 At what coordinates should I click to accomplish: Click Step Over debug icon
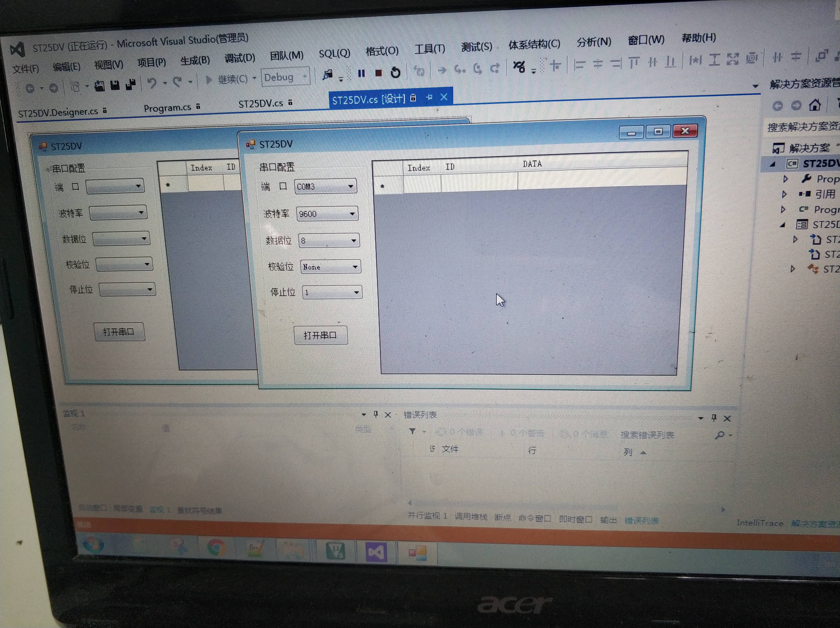[x=478, y=69]
